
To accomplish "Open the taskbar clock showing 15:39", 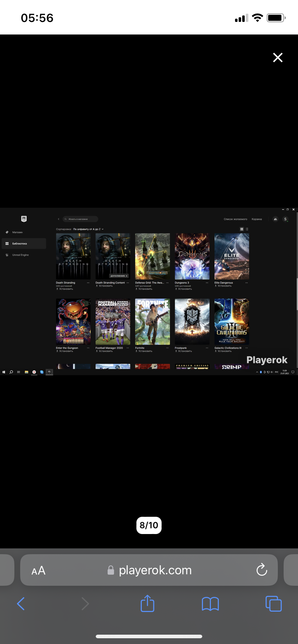I will click(285, 372).
